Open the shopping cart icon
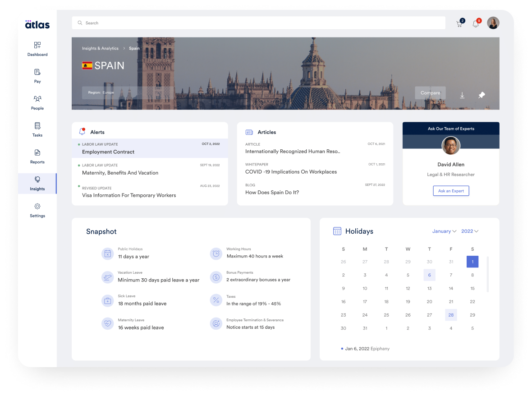Screen dimensions: 532x396 point(459,23)
